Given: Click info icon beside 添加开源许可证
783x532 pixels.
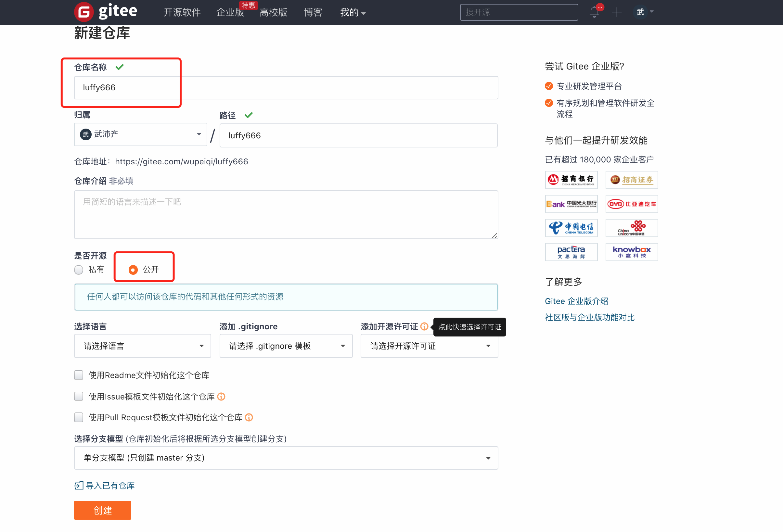Looking at the screenshot, I should coord(424,326).
